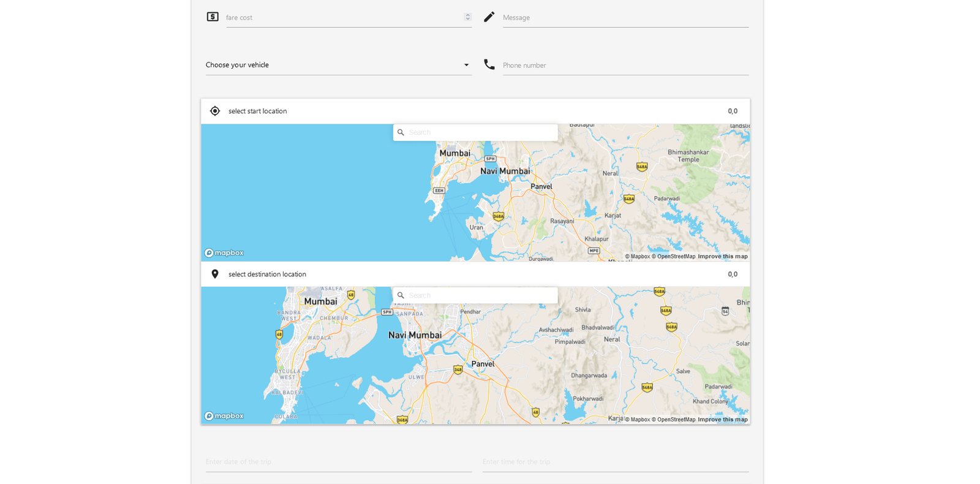Open the trip date input field
Image resolution: width=980 pixels, height=484 pixels.
point(338,462)
